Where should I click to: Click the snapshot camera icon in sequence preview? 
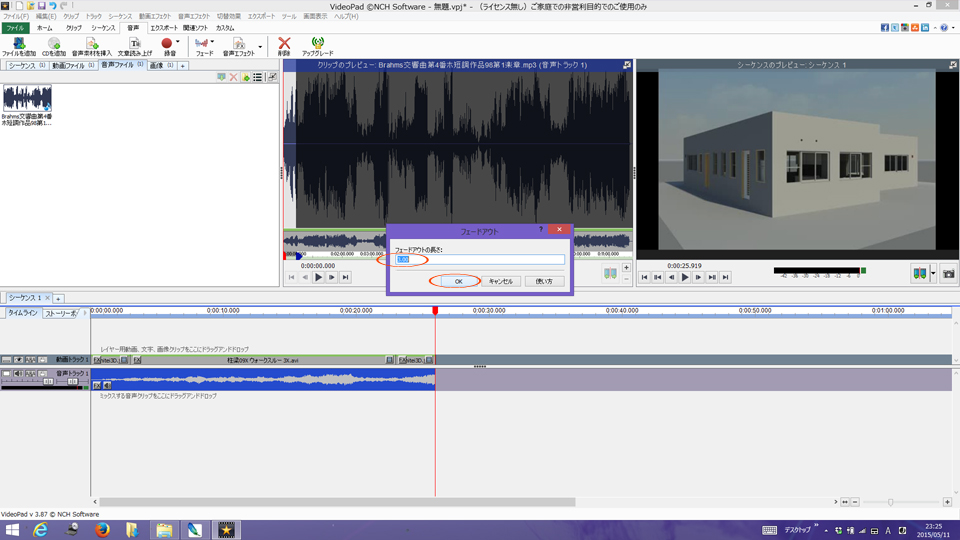click(948, 274)
